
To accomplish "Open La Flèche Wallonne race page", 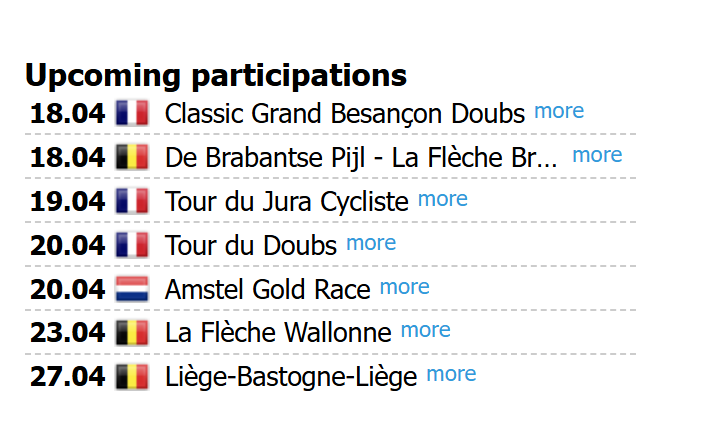I will [278, 333].
